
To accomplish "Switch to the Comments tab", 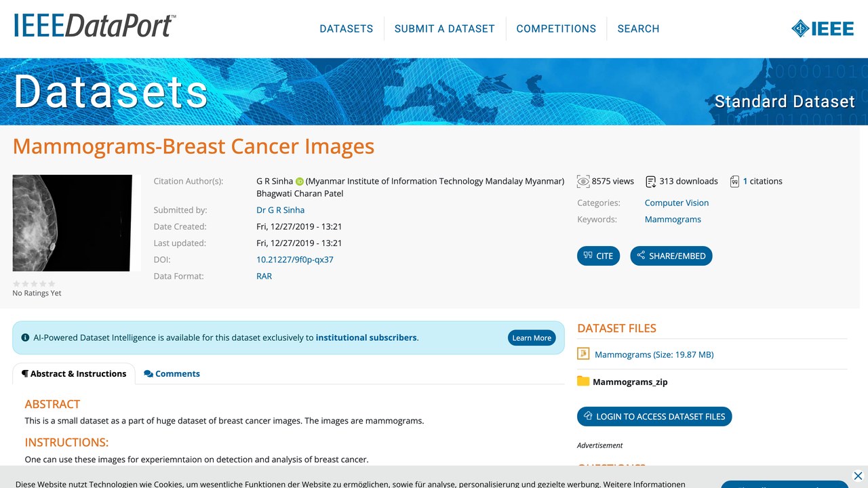I will (172, 373).
